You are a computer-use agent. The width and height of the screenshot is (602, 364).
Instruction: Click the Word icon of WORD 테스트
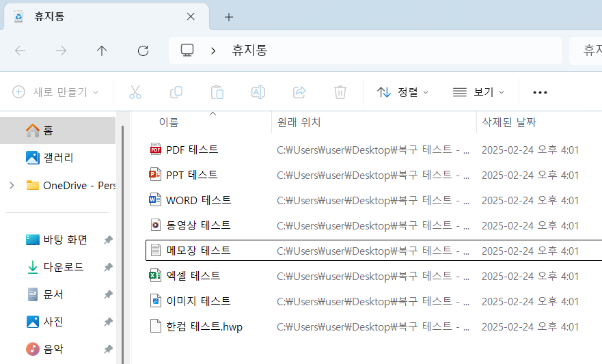[x=155, y=200]
